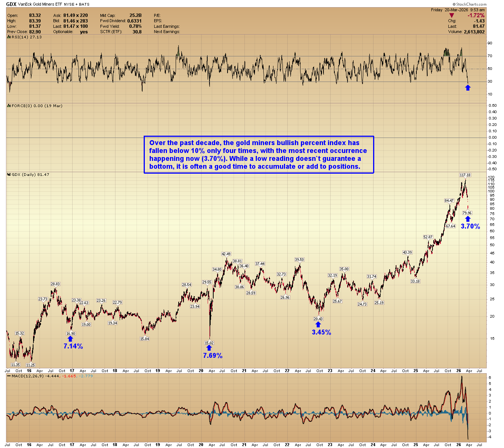This screenshot has height=448, width=504.
Task: Click the blue MACD histogram value -2.779
Action: tap(86, 376)
